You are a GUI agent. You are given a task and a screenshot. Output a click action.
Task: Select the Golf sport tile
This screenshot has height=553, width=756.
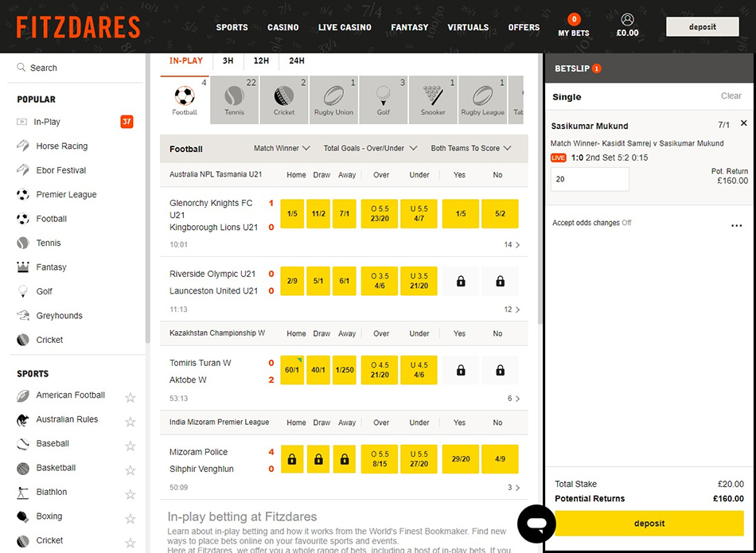point(384,99)
